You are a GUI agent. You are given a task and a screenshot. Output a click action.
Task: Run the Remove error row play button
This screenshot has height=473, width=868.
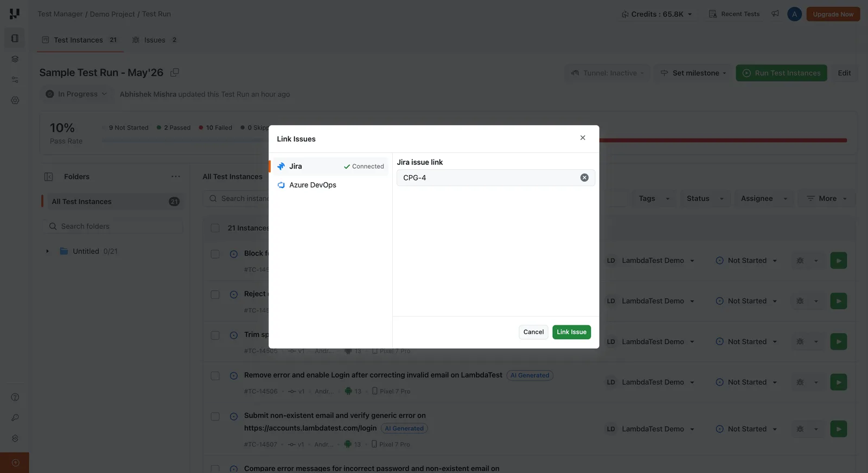pyautogui.click(x=838, y=382)
